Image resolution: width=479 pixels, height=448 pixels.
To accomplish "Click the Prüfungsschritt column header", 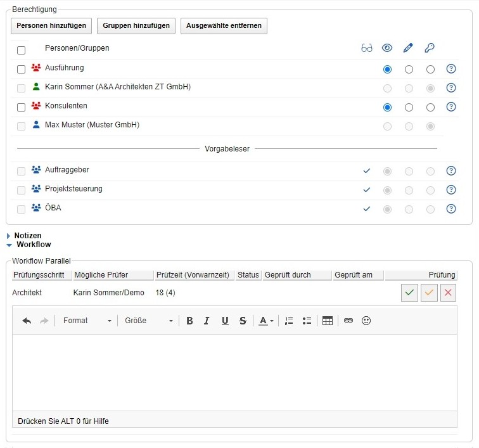I will 42,275.
